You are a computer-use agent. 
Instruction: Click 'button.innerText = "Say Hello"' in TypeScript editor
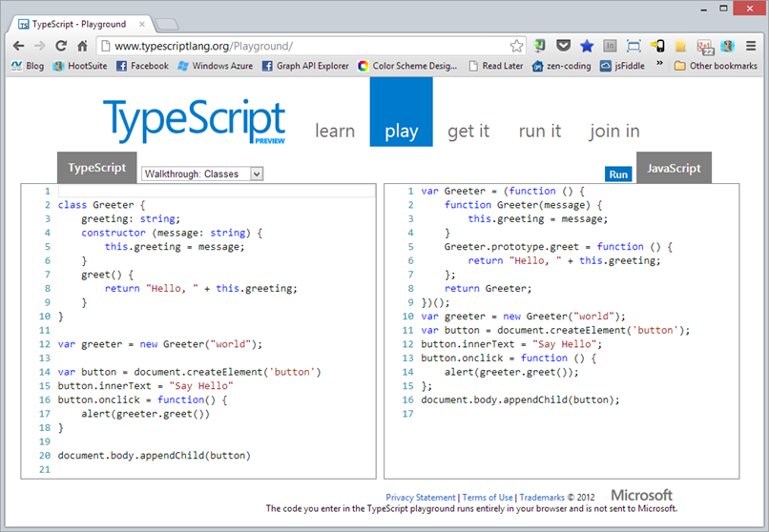point(145,386)
